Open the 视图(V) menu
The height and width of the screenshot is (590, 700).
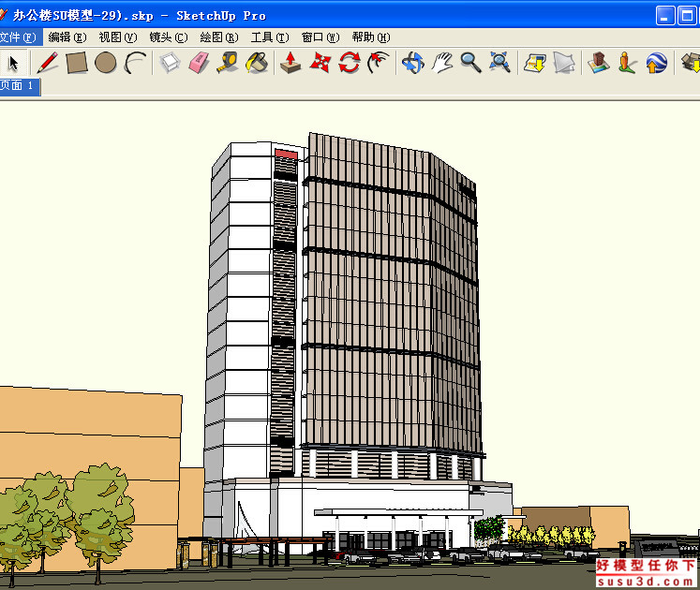[x=118, y=37]
